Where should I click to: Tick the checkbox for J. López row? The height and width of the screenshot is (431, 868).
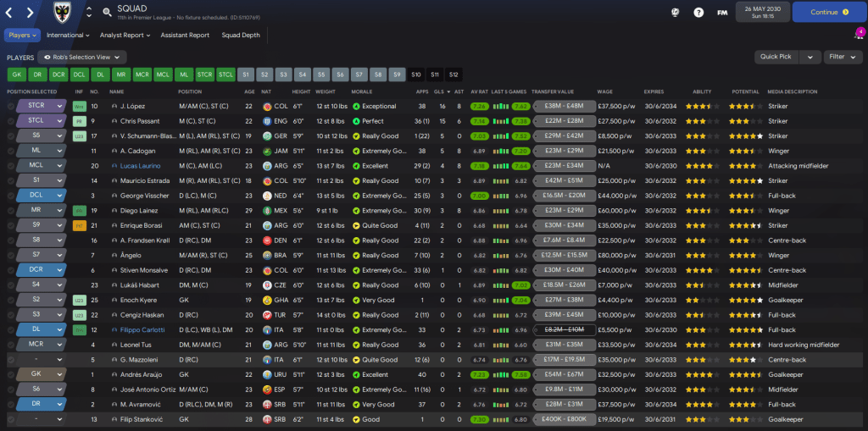tap(11, 107)
